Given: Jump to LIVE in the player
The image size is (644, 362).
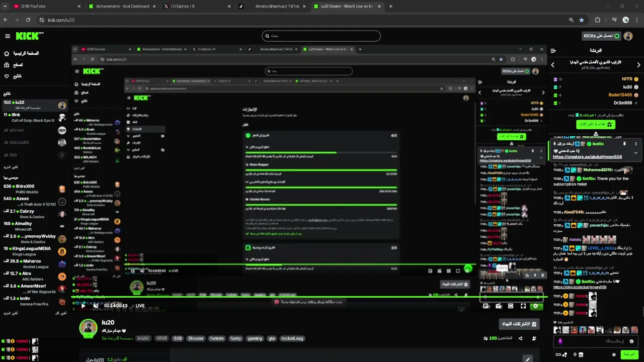Looking at the screenshot, I should point(140,306).
